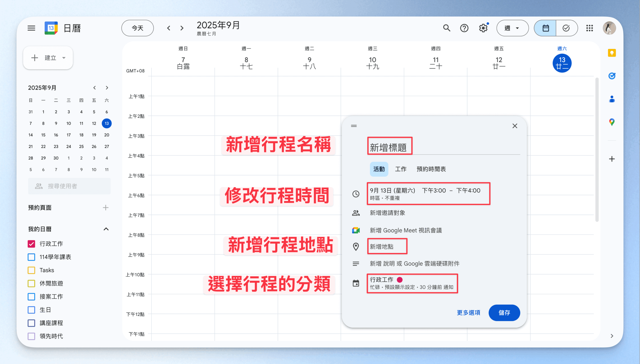The image size is (640, 364).
Task: Click the help question mark icon
Action: 464,28
